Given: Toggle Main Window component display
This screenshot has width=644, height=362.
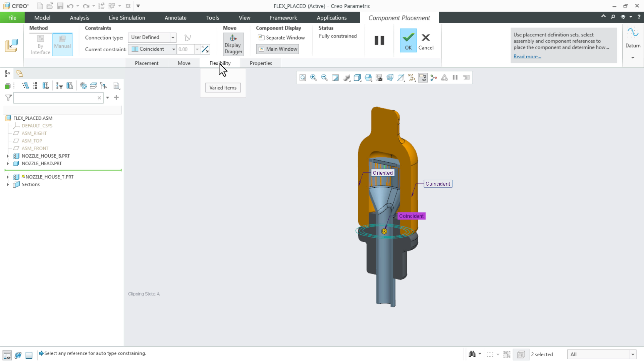Looking at the screenshot, I should [278, 49].
